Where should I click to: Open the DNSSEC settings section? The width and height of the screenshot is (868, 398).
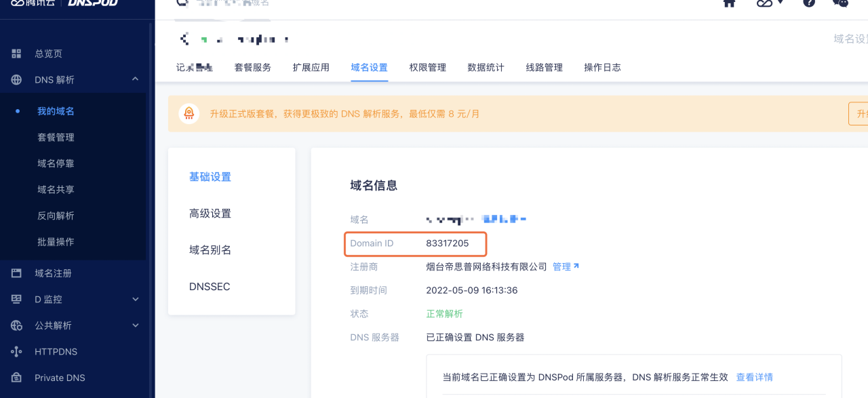pyautogui.click(x=209, y=286)
